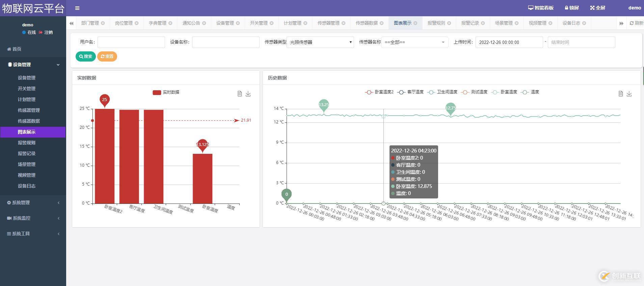Expand 系统管理 sidebar group
Viewport: 644px width, 286px height.
tap(33, 202)
